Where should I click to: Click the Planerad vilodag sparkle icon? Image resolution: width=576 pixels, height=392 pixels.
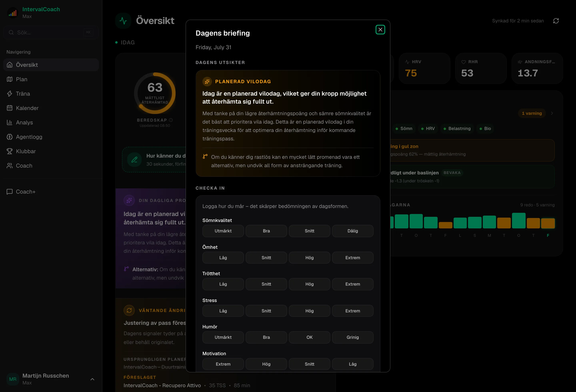(x=207, y=82)
